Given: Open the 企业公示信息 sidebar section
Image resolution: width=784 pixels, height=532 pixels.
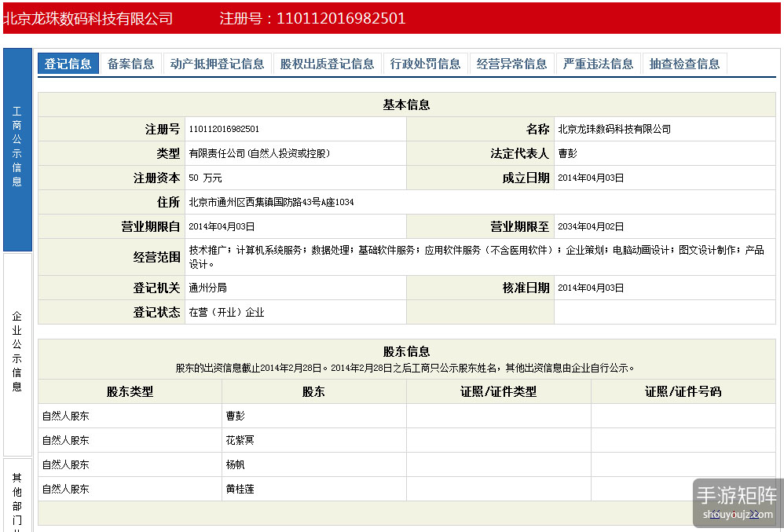Looking at the screenshot, I should point(17,354).
